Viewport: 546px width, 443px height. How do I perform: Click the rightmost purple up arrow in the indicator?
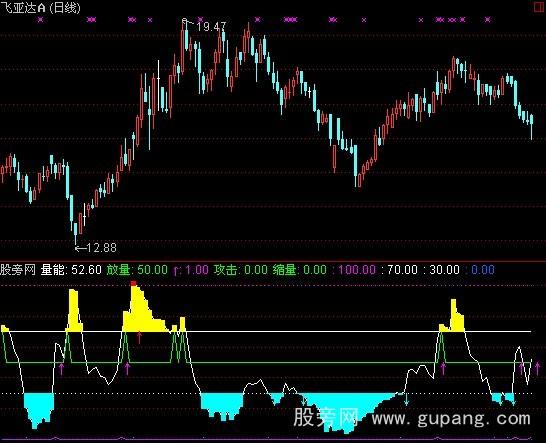click(537, 368)
